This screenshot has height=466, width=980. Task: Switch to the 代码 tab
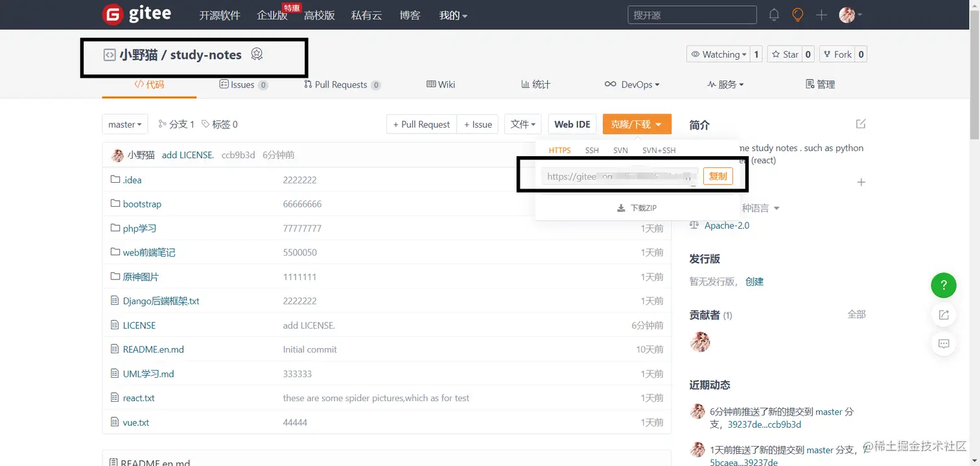click(x=149, y=84)
